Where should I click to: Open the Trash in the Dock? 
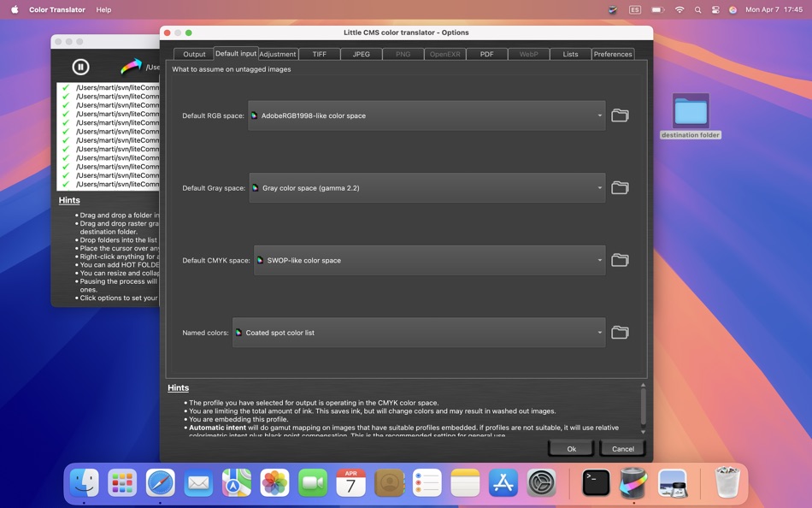[x=727, y=482]
